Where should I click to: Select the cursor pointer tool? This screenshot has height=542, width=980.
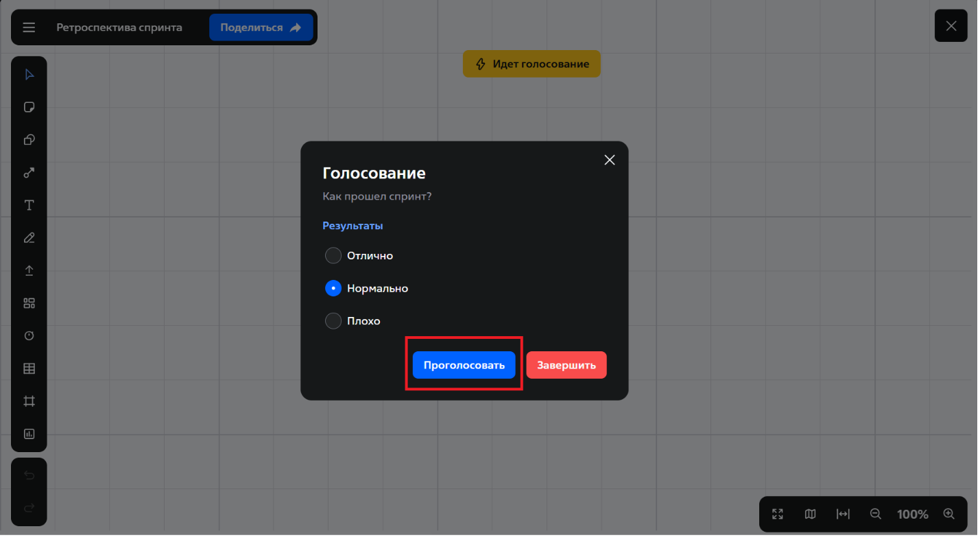click(x=29, y=75)
